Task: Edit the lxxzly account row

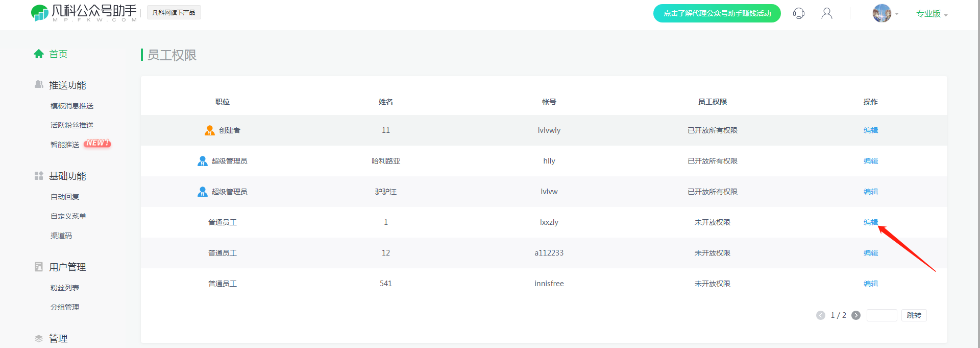Action: [x=871, y=222]
